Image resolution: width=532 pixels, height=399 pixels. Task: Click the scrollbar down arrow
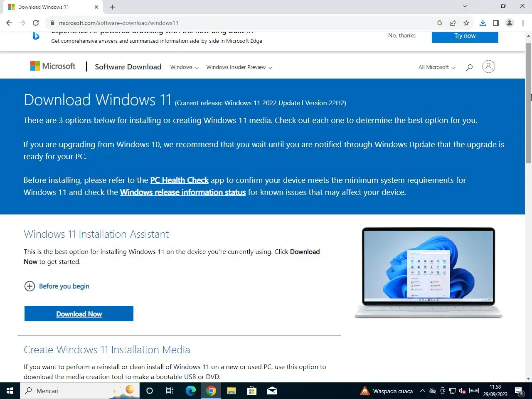tap(528, 379)
